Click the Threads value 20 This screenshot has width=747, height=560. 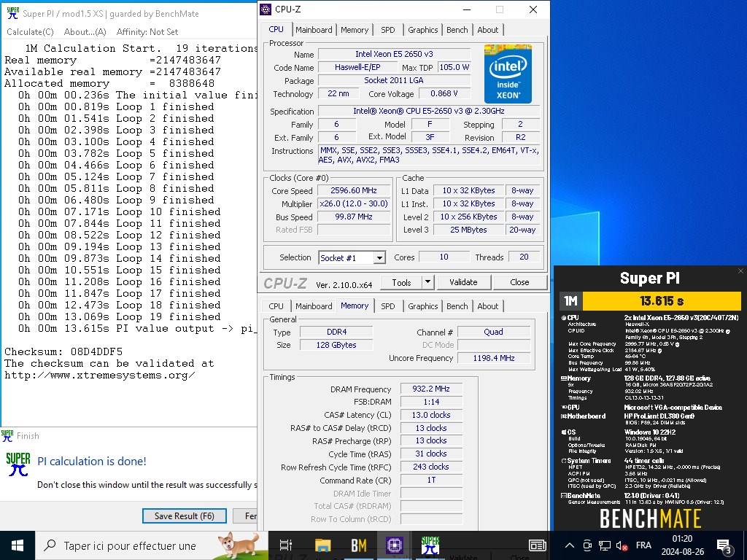[x=524, y=257]
